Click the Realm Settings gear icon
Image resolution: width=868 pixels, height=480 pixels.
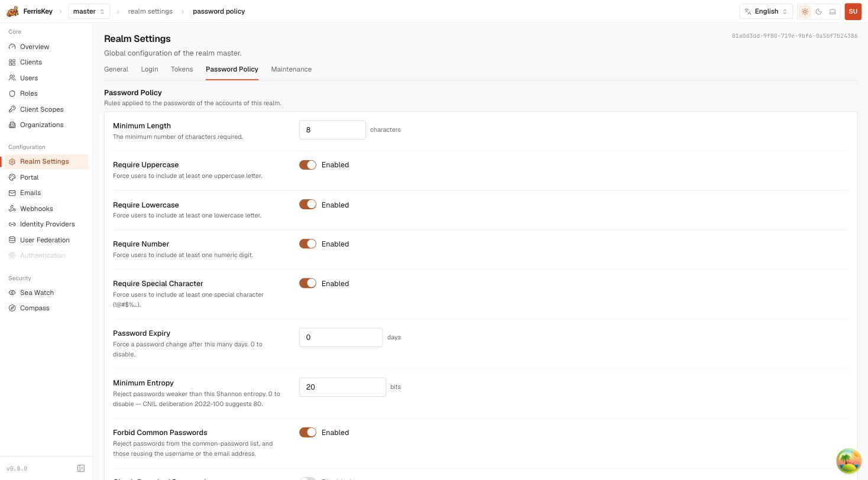pos(12,161)
